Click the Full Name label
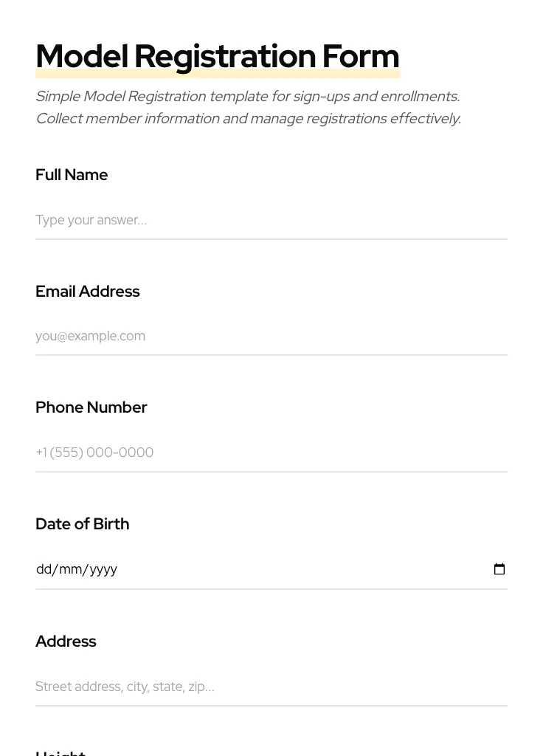Viewport: 543px width, 756px height. tap(72, 175)
